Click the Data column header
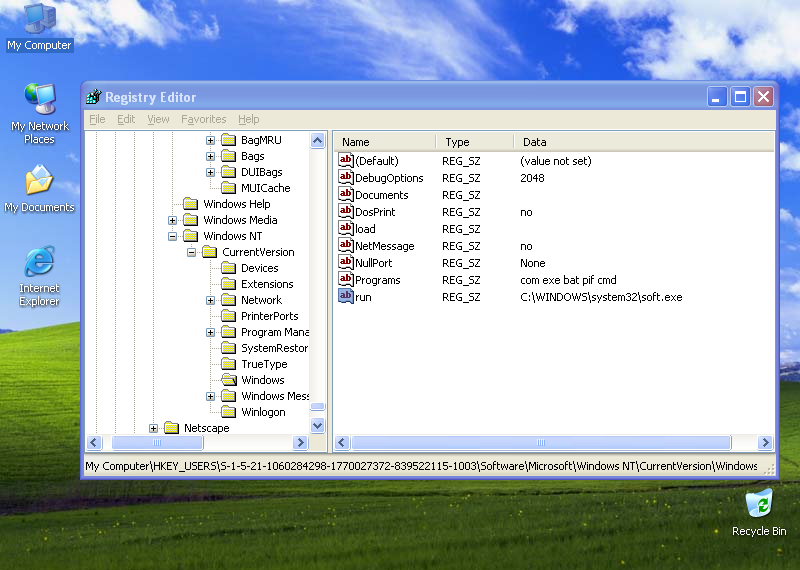The width and height of the screenshot is (800, 570). coord(644,142)
